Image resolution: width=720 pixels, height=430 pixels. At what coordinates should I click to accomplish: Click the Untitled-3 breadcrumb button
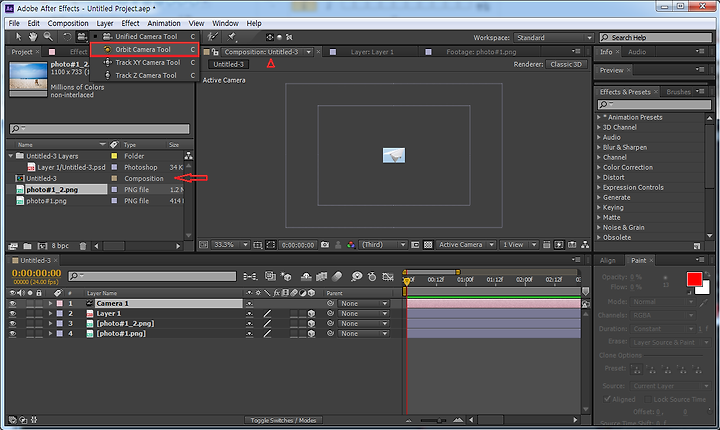pyautogui.click(x=228, y=64)
